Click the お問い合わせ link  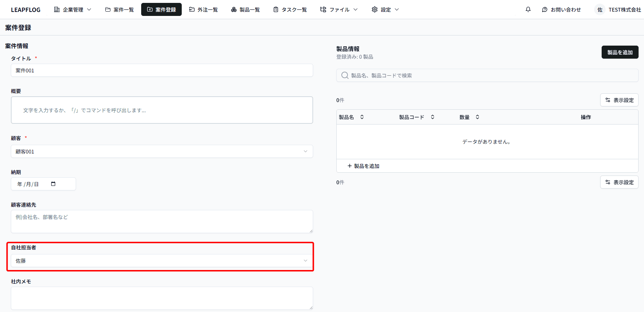coord(561,9)
